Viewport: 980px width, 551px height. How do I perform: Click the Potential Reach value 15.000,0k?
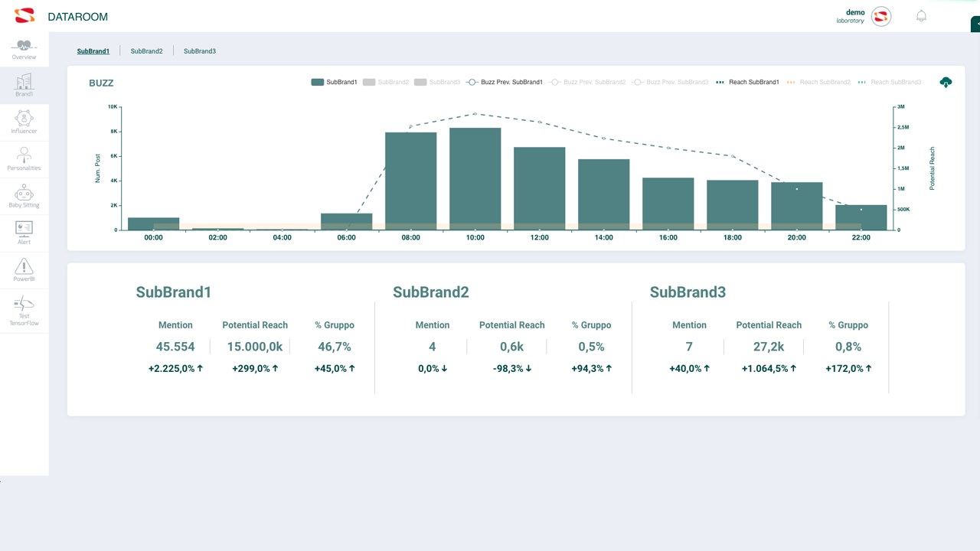pyautogui.click(x=255, y=347)
